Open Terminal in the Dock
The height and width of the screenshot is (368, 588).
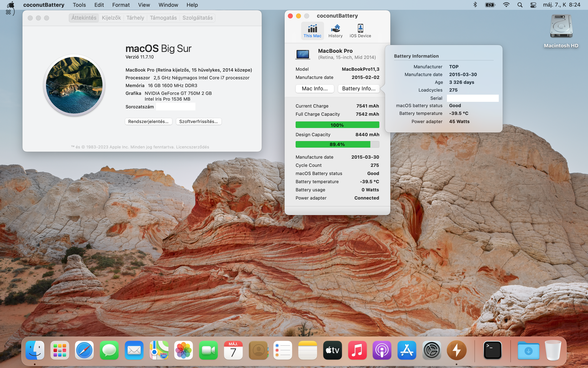pyautogui.click(x=492, y=350)
